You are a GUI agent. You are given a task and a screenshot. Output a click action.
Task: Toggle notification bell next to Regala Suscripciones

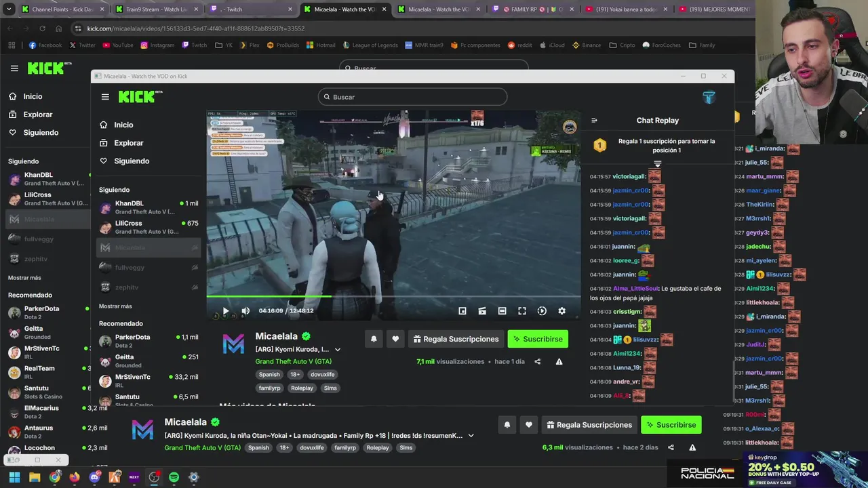coord(374,339)
